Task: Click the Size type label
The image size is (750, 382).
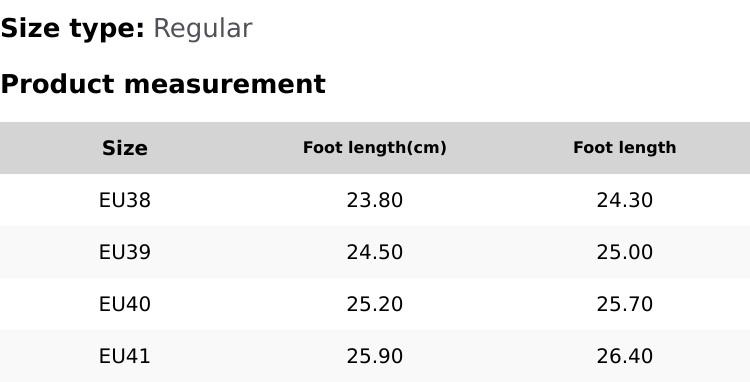Action: (x=72, y=29)
